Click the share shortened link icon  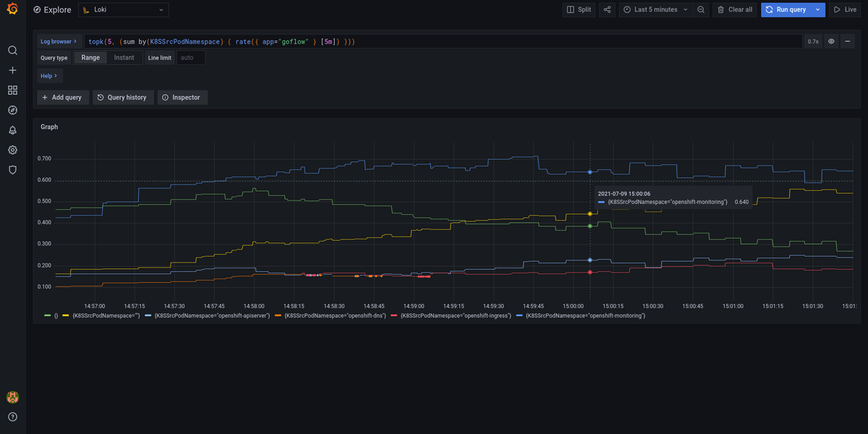click(x=607, y=9)
